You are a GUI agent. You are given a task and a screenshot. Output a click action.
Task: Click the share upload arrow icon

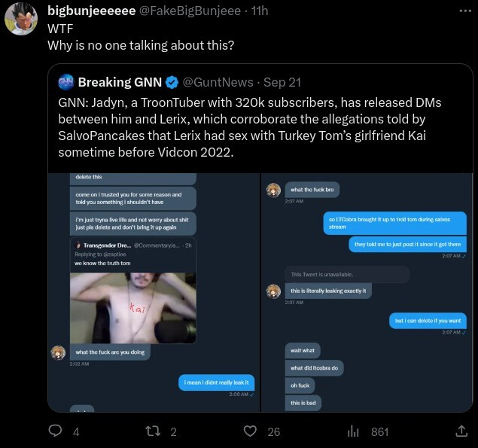461,431
